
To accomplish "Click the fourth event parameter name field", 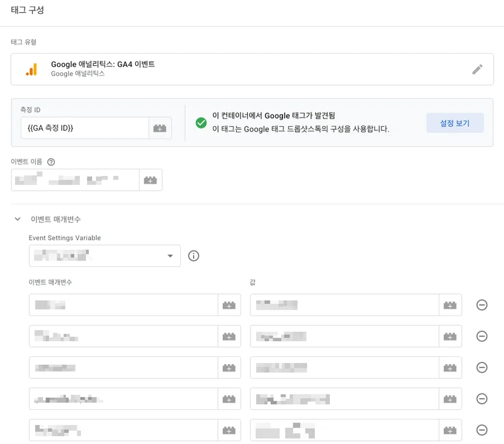I will 124,399.
